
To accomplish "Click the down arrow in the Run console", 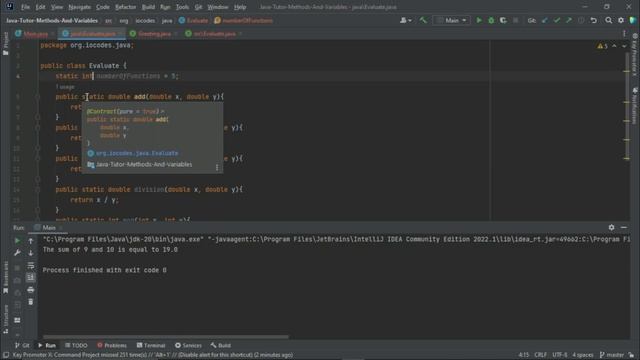I will click(31, 253).
